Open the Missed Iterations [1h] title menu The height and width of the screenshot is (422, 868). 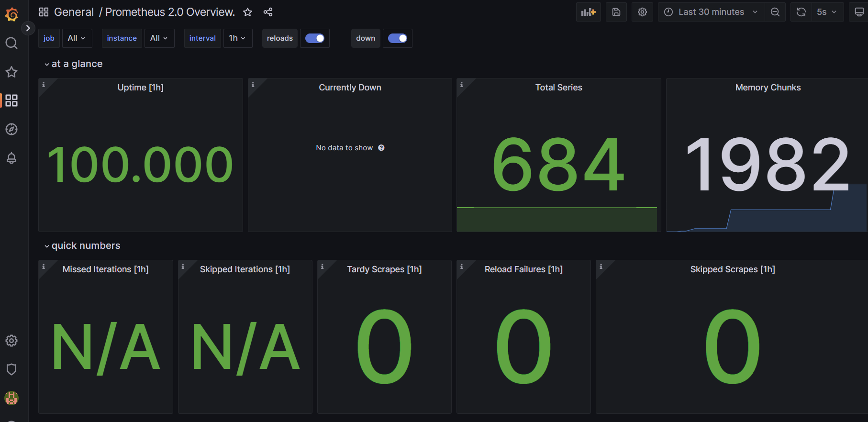coord(106,269)
